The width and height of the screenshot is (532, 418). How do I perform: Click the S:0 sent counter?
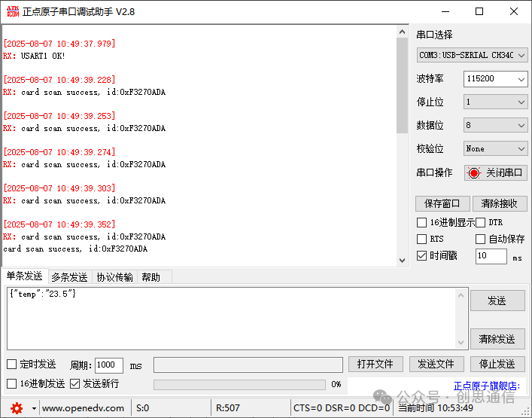[x=143, y=408]
